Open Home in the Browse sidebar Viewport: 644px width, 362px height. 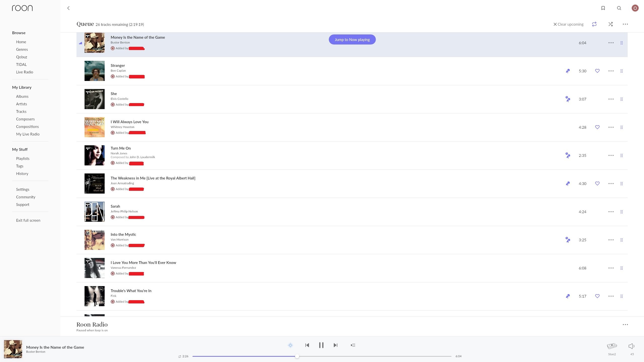21,42
